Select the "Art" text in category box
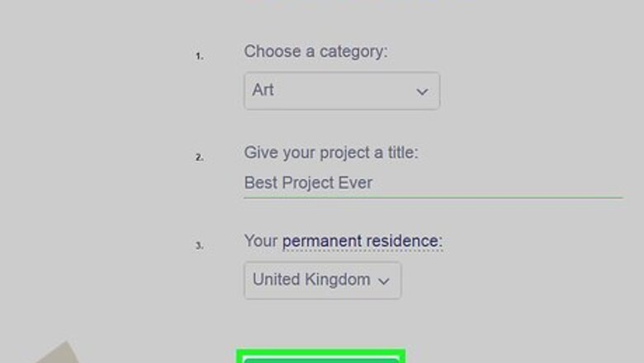The width and height of the screenshot is (644, 363). pos(263,90)
